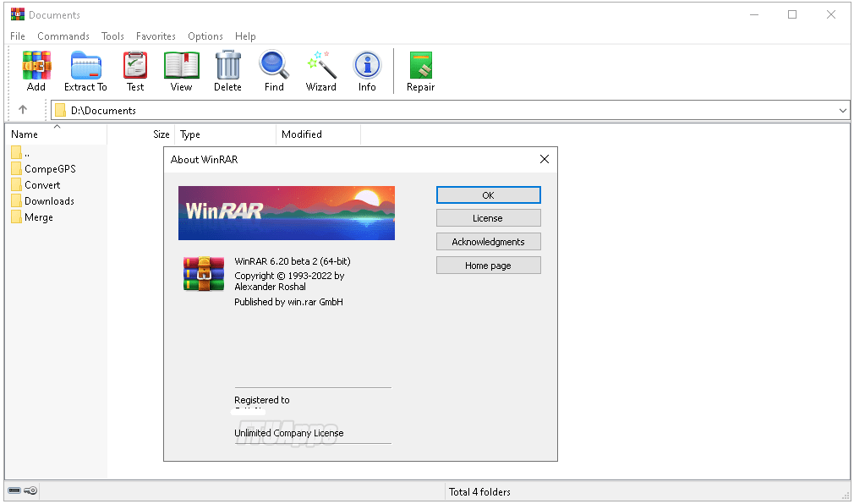Click the WinRAR books icon in About dialog
This screenshot has height=504, width=854.
pyautogui.click(x=204, y=273)
